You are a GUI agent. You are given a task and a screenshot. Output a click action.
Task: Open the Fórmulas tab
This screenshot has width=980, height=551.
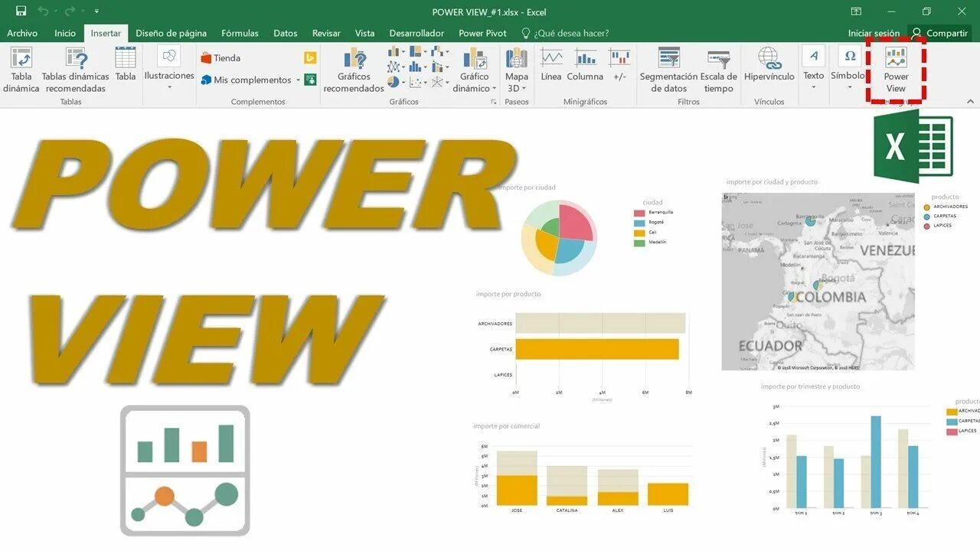pos(240,33)
